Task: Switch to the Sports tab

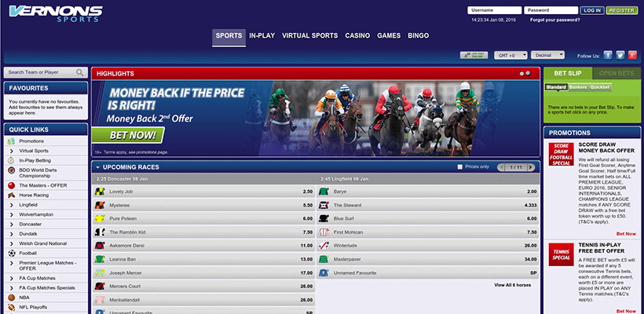Action: (x=229, y=36)
